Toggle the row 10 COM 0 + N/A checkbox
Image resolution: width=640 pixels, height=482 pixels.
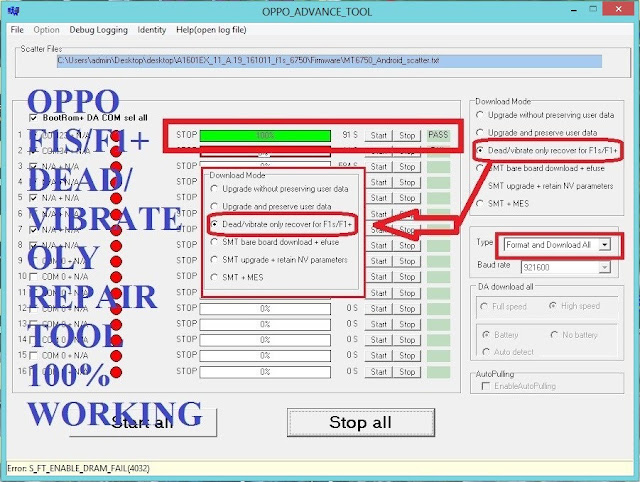(33, 277)
